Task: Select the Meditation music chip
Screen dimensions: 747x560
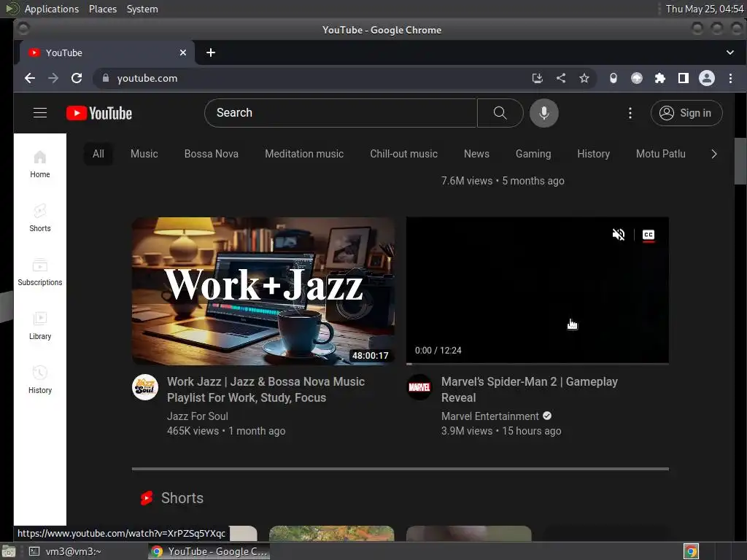Action: [304, 154]
